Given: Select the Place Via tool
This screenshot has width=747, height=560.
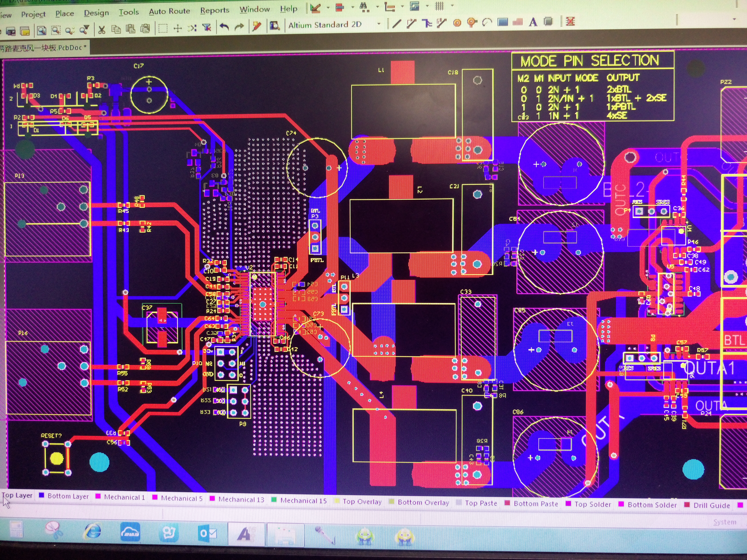Looking at the screenshot, I should click(471, 23).
